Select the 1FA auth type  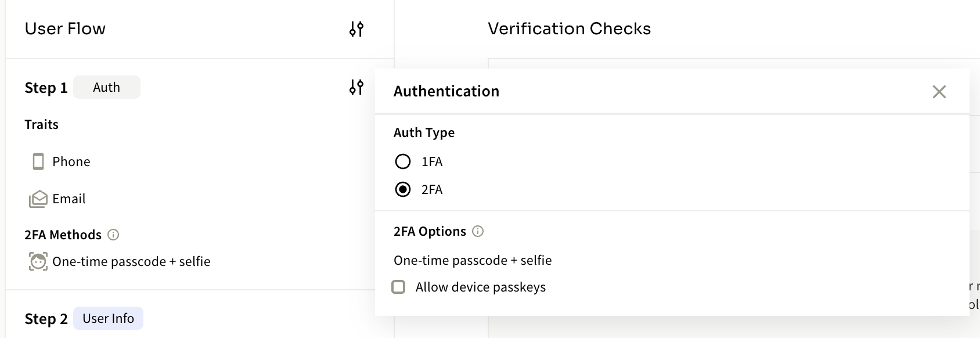(x=403, y=161)
